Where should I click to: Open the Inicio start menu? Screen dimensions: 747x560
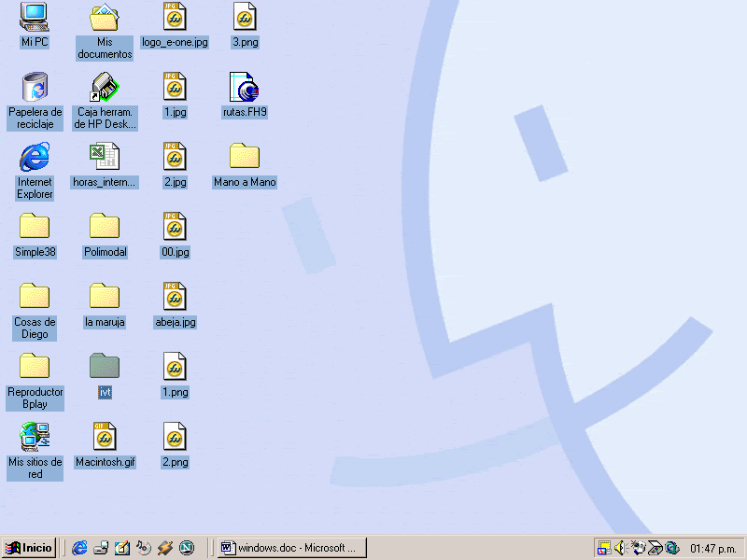(x=29, y=548)
